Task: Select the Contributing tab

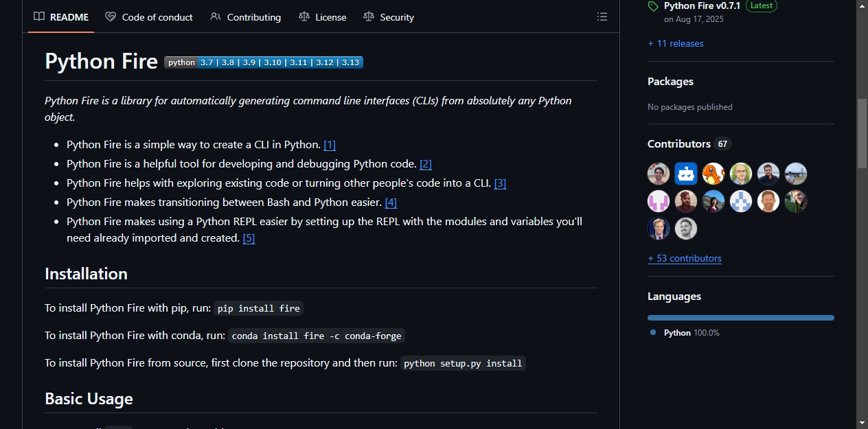Action: click(x=246, y=16)
